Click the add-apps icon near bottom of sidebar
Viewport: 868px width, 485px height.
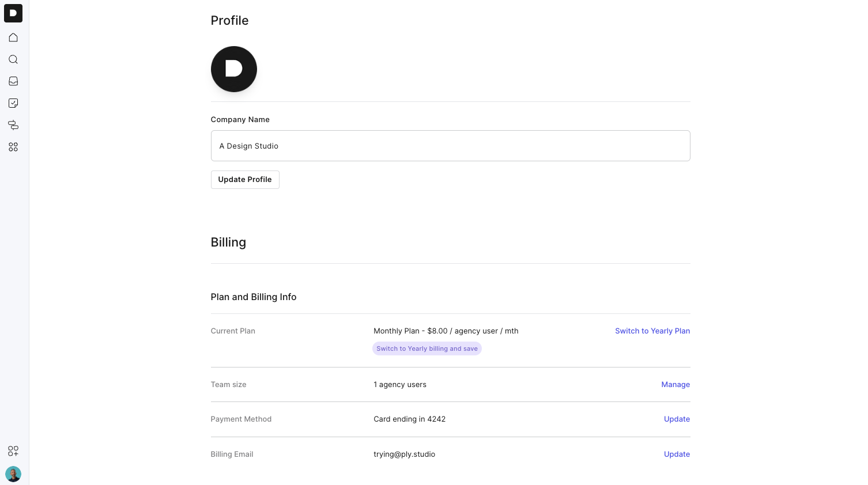pyautogui.click(x=13, y=451)
